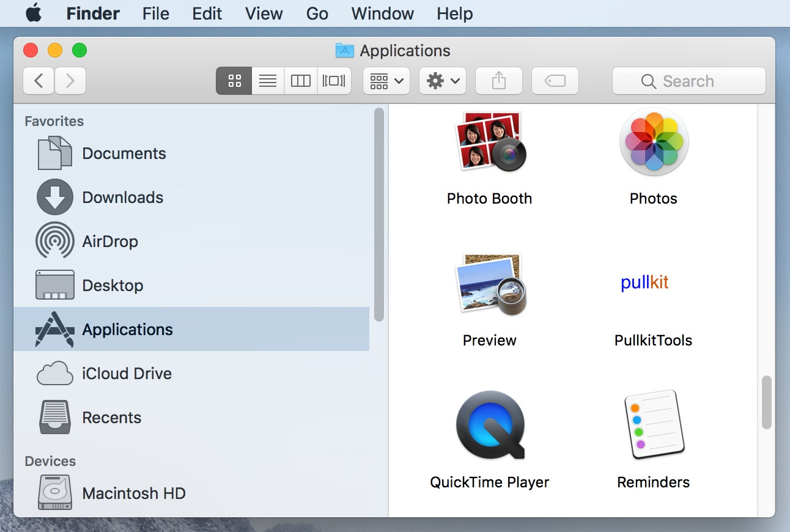Click the Applications folder icon in title bar
The height and width of the screenshot is (532, 790).
click(345, 50)
